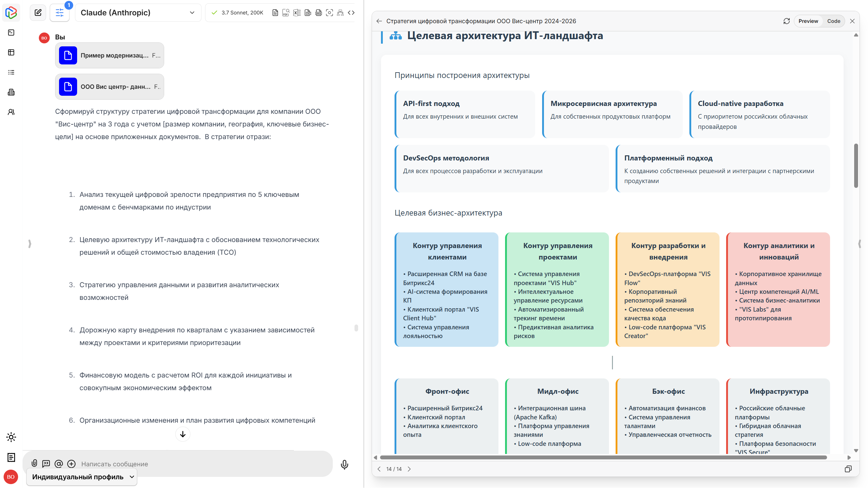Click the @ mention icon in the input bar
The height and width of the screenshot is (488, 868).
point(59,464)
